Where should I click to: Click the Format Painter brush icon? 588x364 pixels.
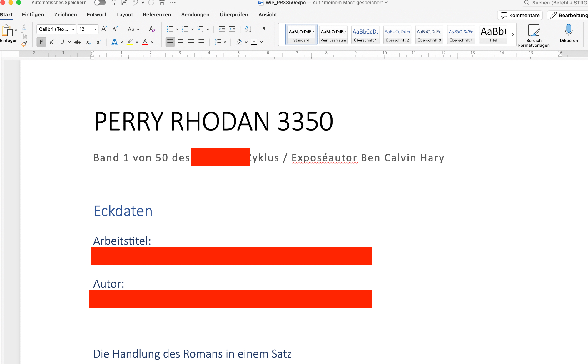[x=24, y=44]
